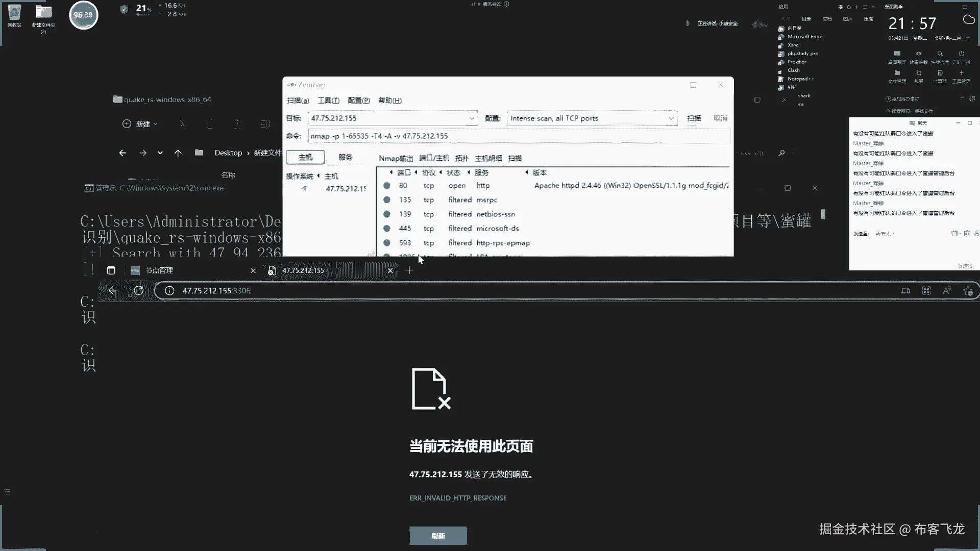The width and height of the screenshot is (980, 551).
Task: Click the browser back arrow icon
Action: tap(113, 290)
